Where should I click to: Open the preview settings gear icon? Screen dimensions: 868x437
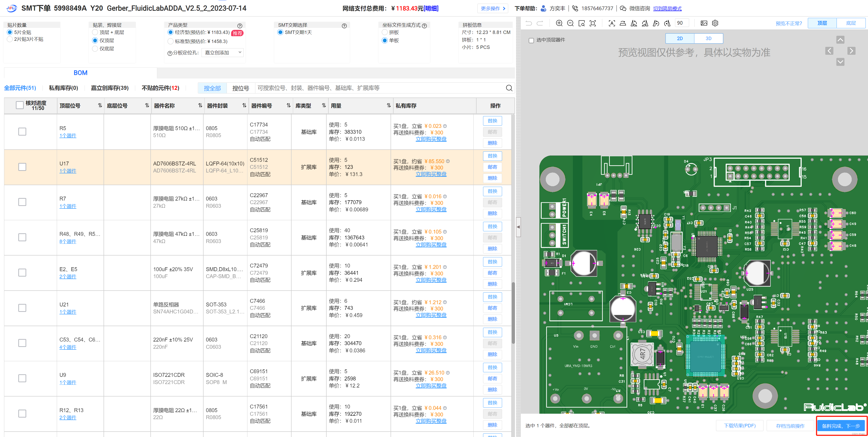coord(715,23)
